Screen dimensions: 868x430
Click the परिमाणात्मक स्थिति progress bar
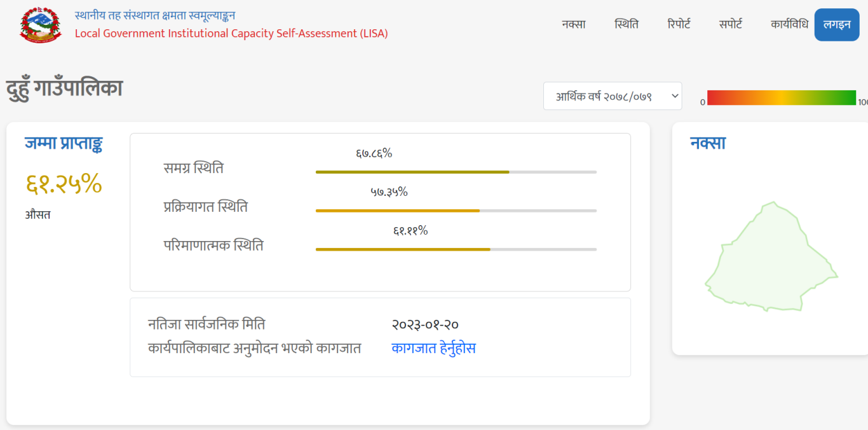456,249
